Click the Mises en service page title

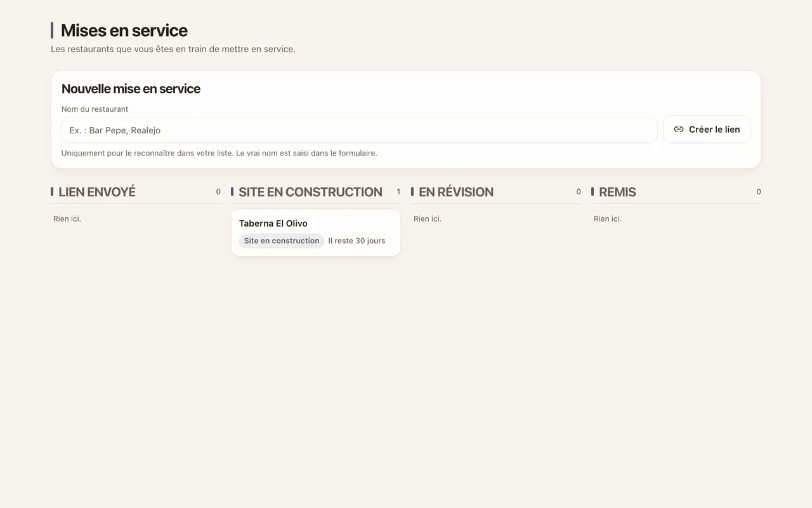124,30
